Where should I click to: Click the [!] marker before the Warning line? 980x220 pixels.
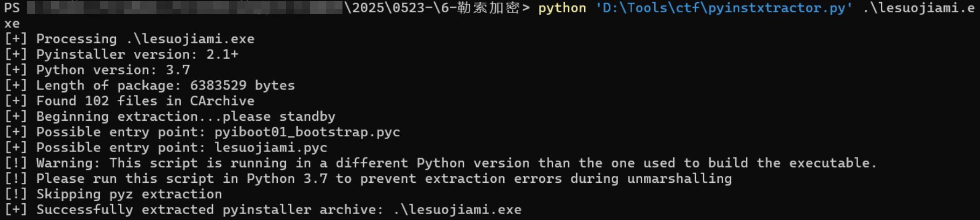[x=15, y=163]
